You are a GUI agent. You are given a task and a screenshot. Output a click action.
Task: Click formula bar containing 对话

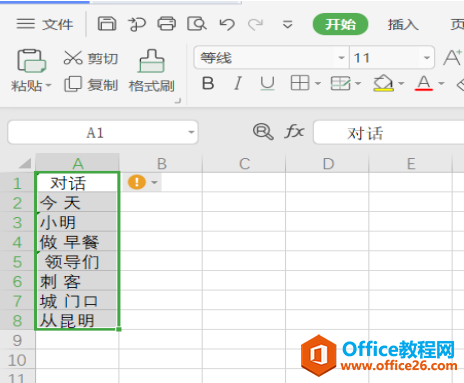coord(389,133)
